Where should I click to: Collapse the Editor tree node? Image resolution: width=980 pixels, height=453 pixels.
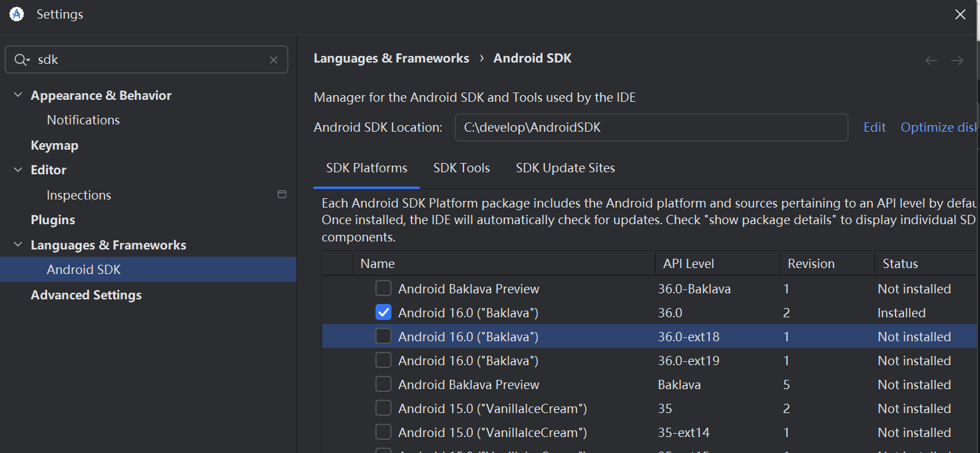tap(18, 170)
